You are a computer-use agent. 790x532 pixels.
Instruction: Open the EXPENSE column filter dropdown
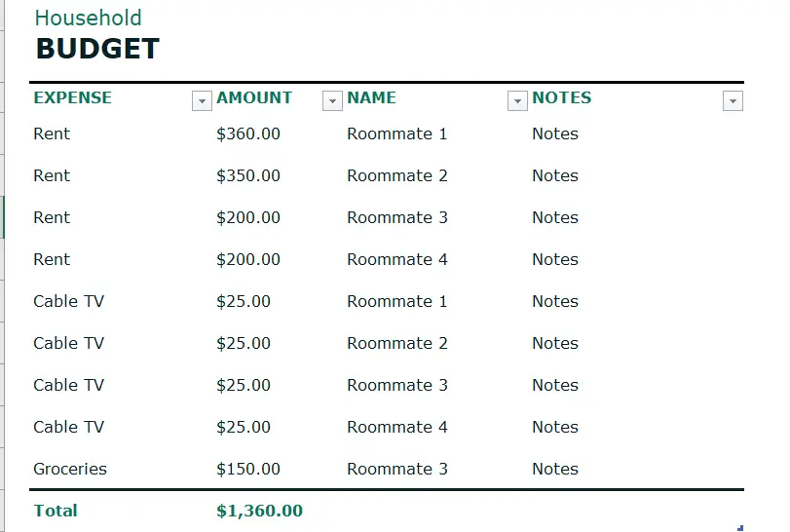[x=202, y=100]
